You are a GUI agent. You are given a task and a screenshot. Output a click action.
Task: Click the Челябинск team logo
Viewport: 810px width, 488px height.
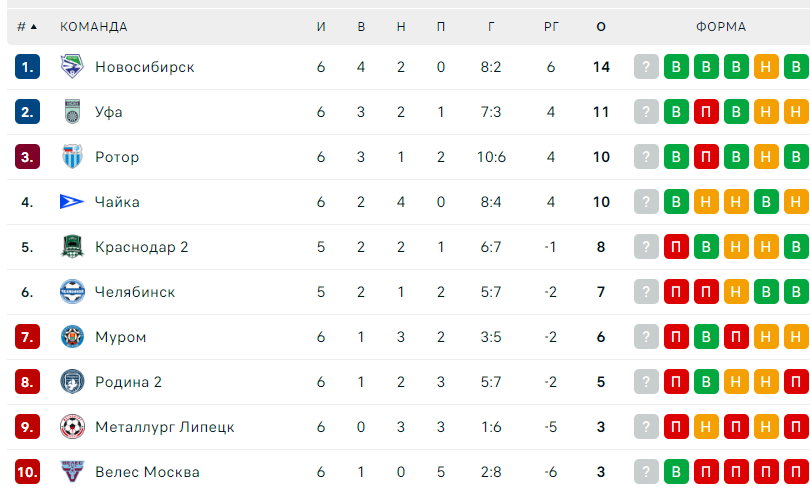(72, 292)
